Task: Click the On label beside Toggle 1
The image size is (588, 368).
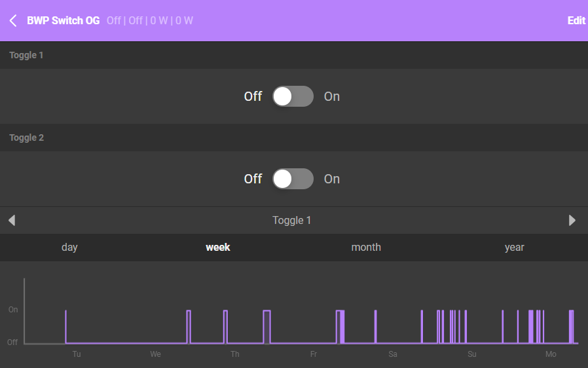Action: [x=331, y=96]
